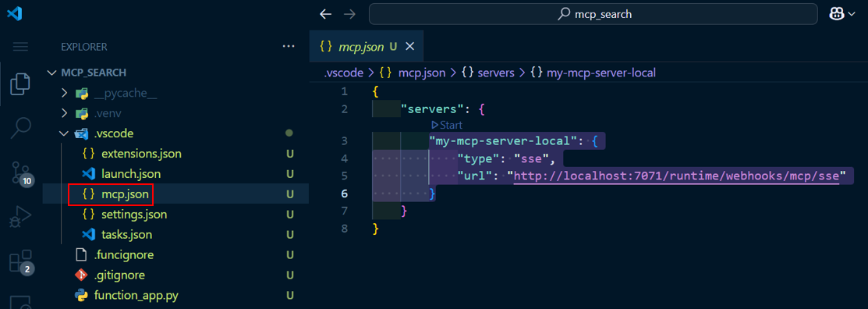Click the mcp_search command center box

[593, 14]
